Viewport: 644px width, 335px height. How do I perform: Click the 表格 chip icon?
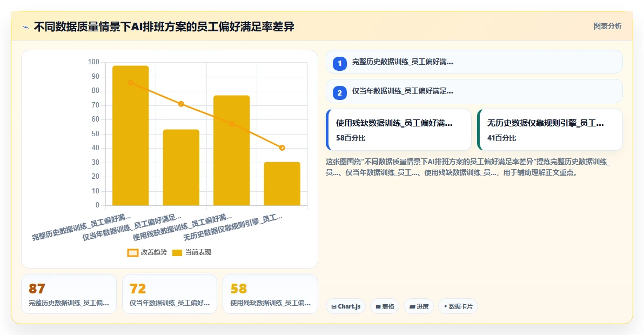378,307
